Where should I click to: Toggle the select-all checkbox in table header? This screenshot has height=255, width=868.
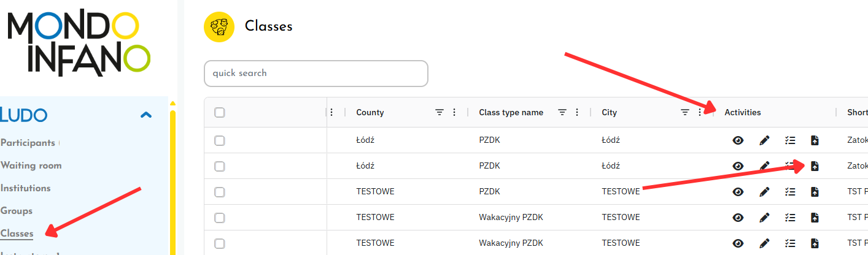220,112
